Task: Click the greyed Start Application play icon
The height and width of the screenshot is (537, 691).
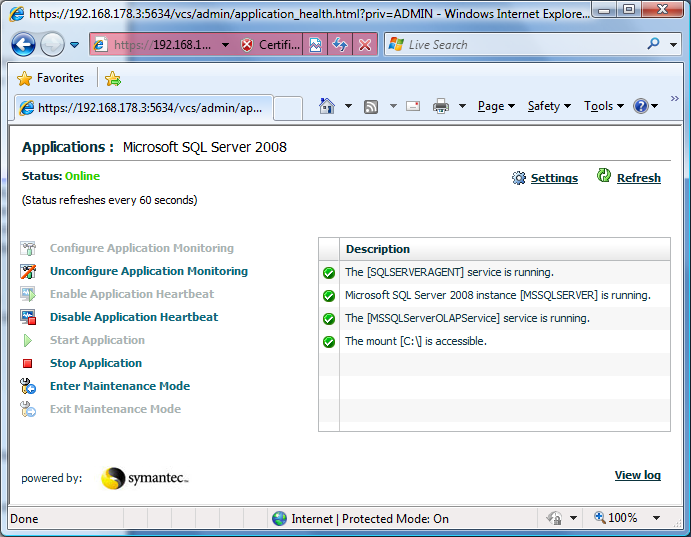Action: pos(28,340)
